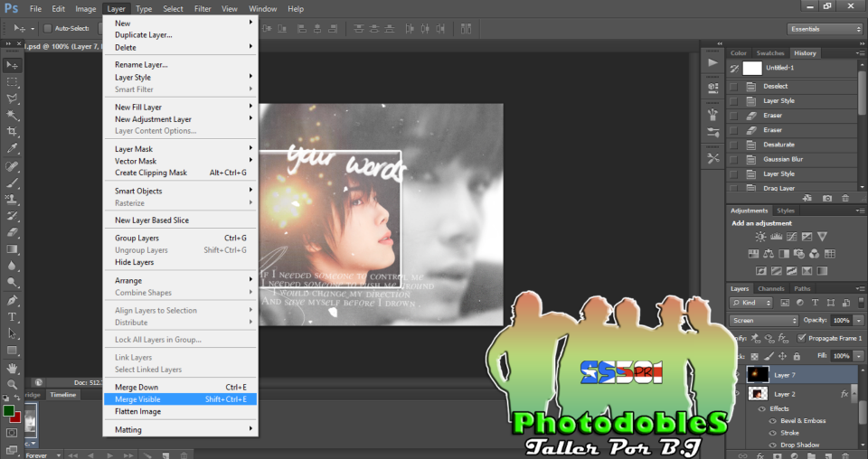Switch to the Channels tab

[770, 288]
